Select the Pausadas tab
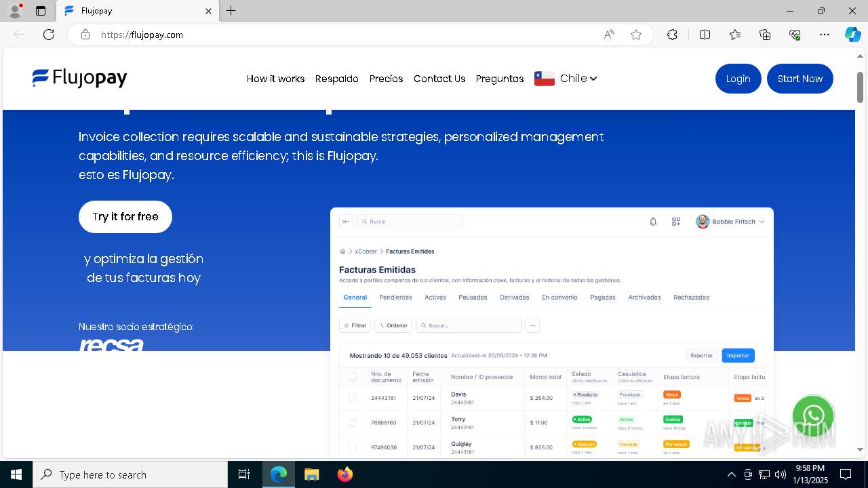This screenshot has width=868, height=488. [x=473, y=298]
